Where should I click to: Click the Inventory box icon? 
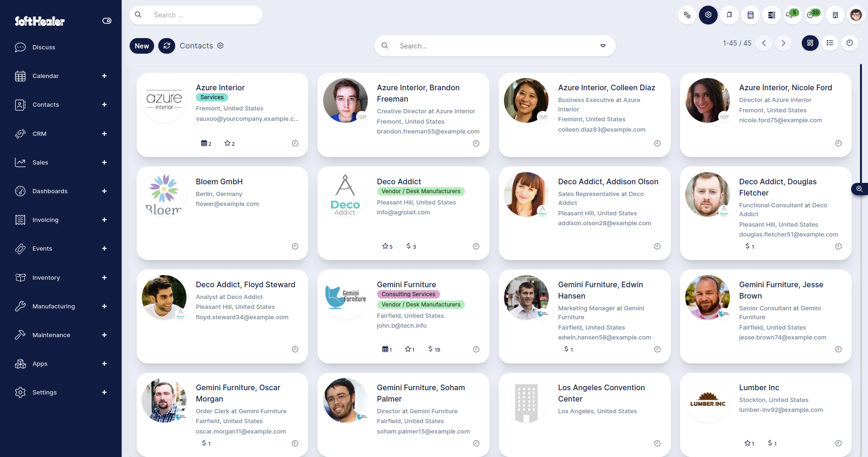[x=20, y=277]
